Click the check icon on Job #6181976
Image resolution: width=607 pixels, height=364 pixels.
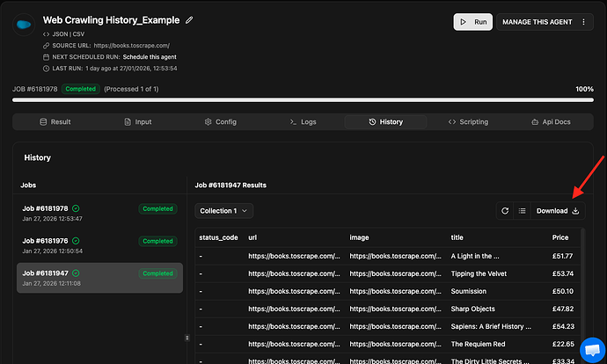[76, 241]
